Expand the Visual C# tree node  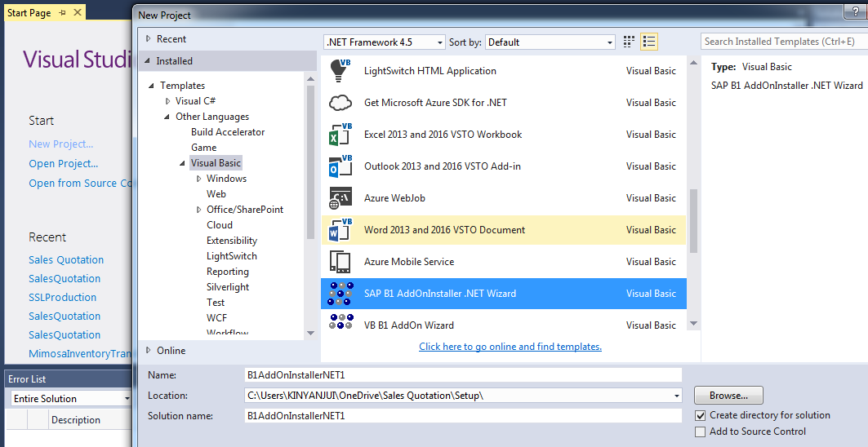coord(167,101)
